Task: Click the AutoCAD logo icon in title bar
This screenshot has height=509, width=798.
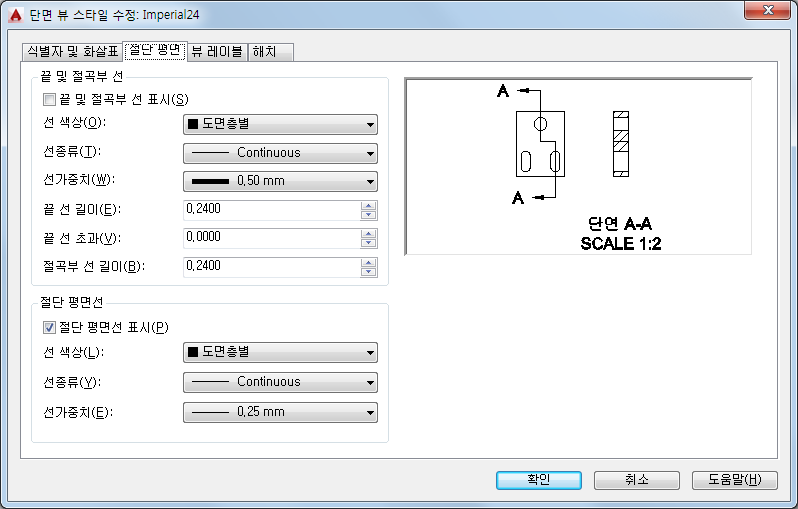Action: (15, 14)
